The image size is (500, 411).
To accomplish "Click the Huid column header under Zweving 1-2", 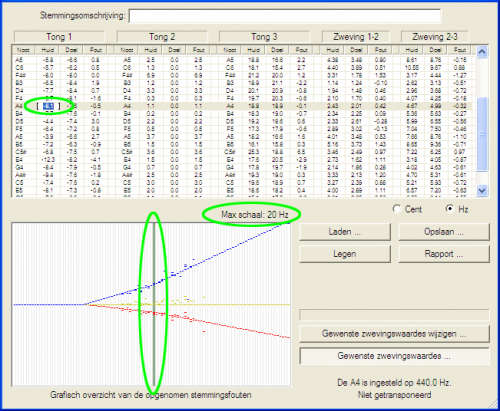I will [x=332, y=50].
